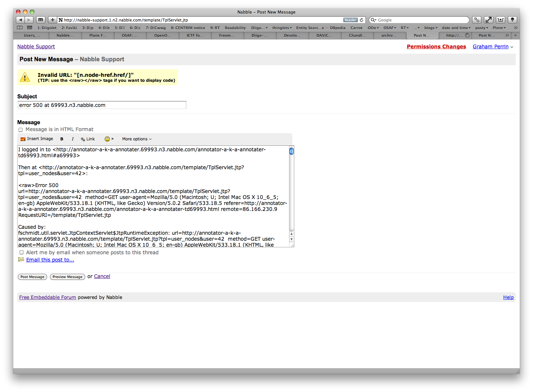Expand the thinglets bookmarks folder
533x392 pixels.
[x=282, y=28]
